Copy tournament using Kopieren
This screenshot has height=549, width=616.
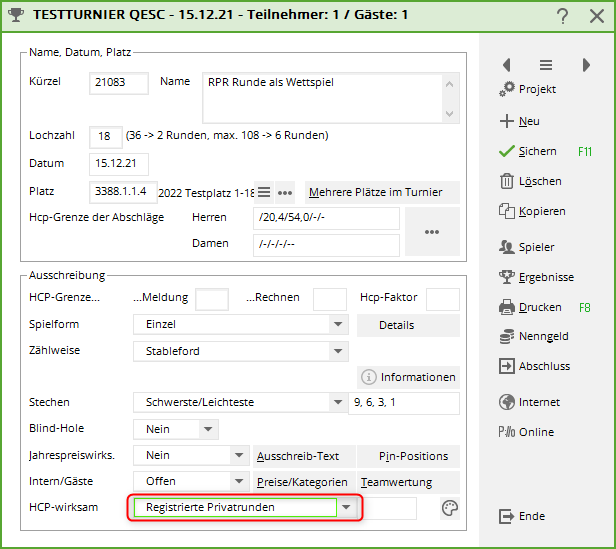coord(531,211)
